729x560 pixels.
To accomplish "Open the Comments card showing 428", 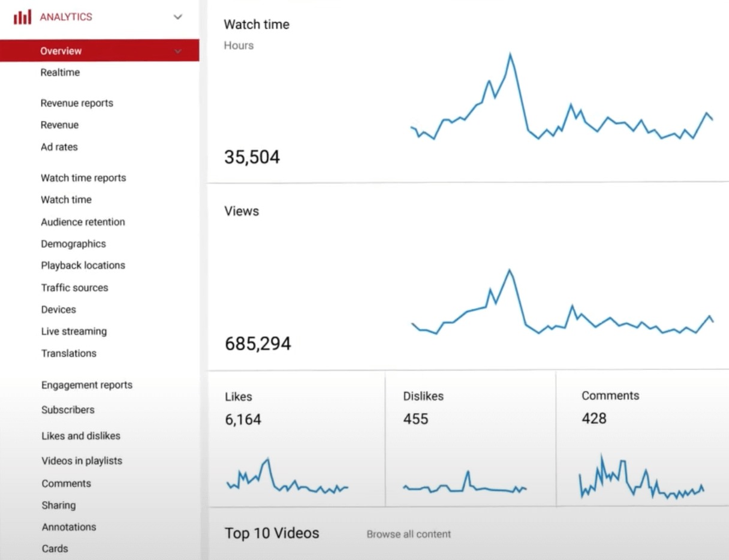I will click(x=643, y=439).
